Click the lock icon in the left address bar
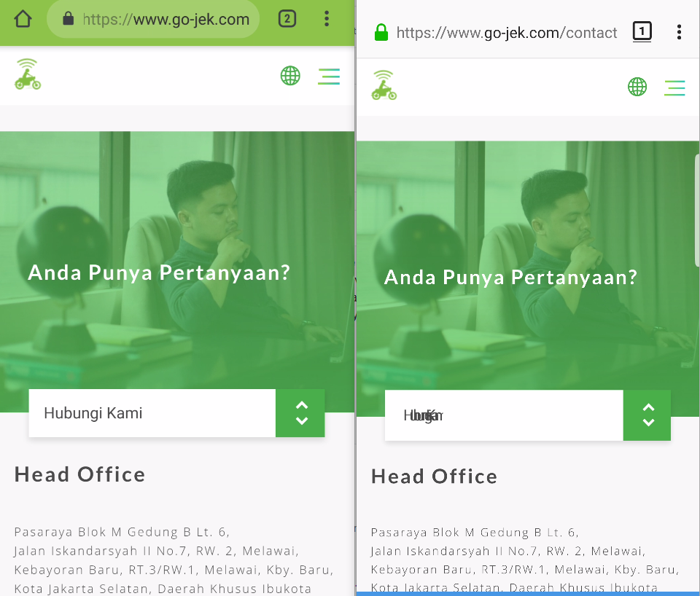 tap(66, 19)
